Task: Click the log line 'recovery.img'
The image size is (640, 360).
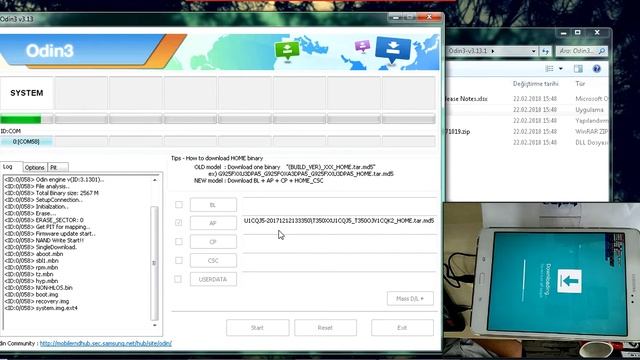Action: click(x=37, y=301)
